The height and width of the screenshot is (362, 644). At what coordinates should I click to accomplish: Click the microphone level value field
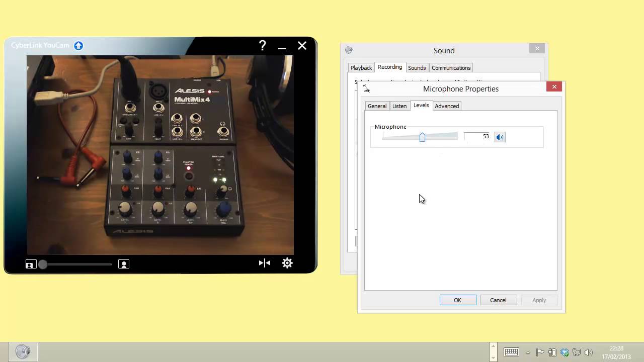[476, 137]
